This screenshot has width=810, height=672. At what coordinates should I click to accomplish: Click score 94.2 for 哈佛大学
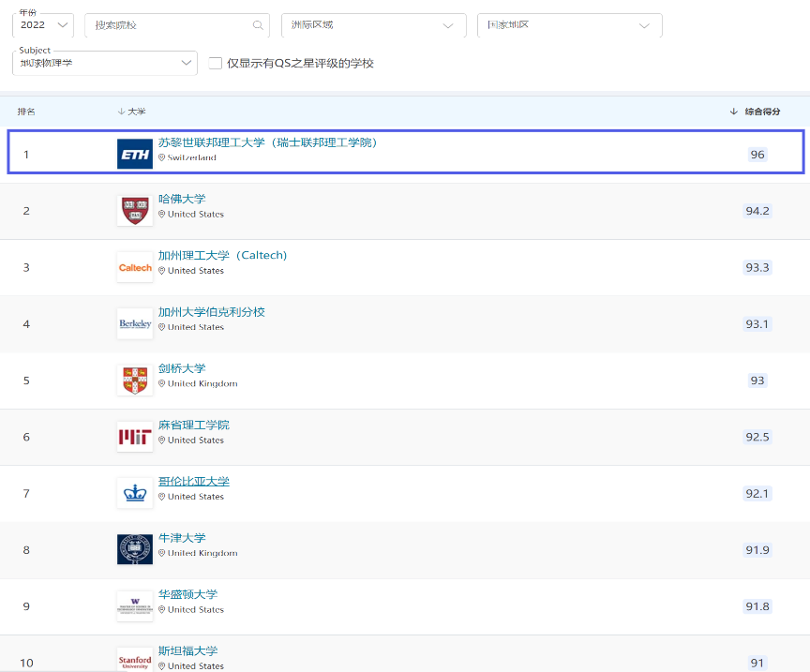pos(757,211)
